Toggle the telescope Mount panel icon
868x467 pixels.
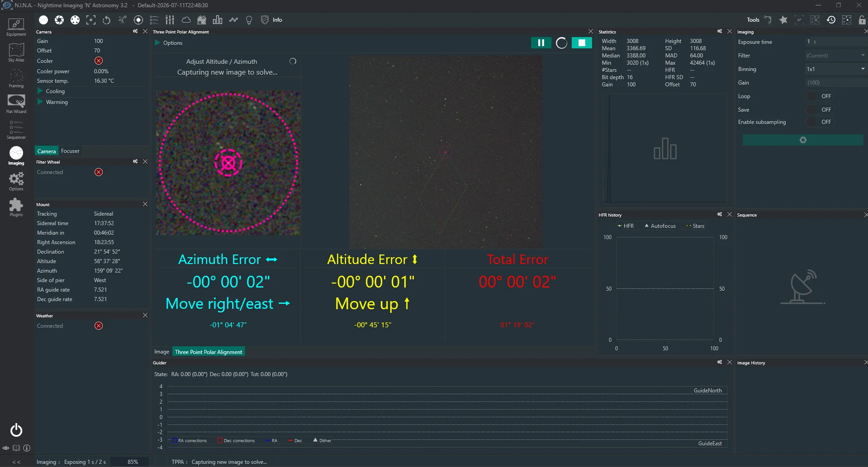tap(123, 20)
